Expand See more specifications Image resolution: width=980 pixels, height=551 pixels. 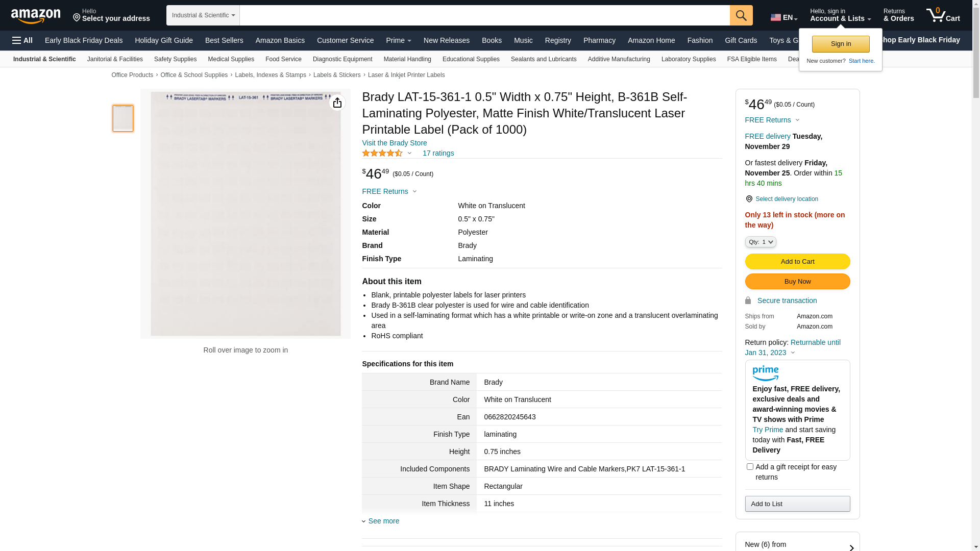[383, 521]
